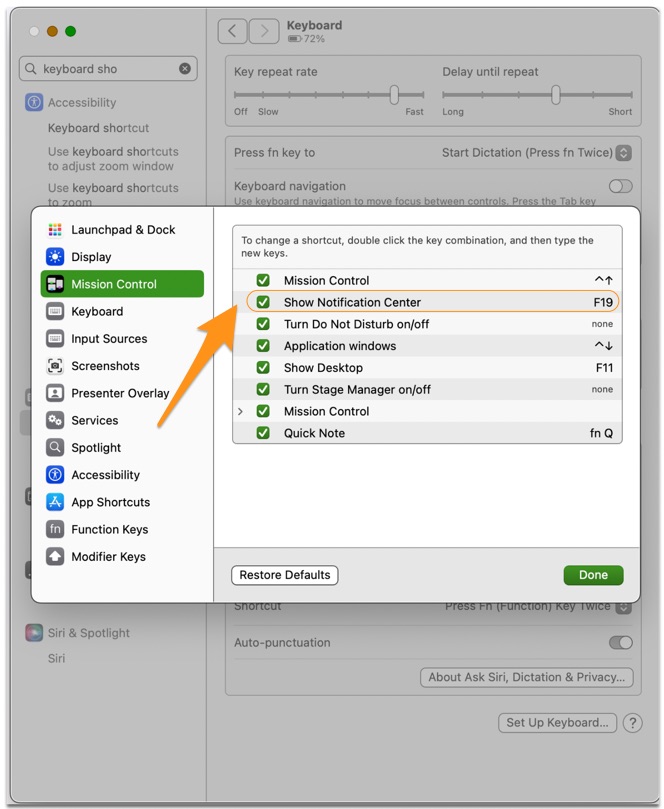Expand the Mission Control group chevron
The width and height of the screenshot is (664, 809).
tap(240, 411)
